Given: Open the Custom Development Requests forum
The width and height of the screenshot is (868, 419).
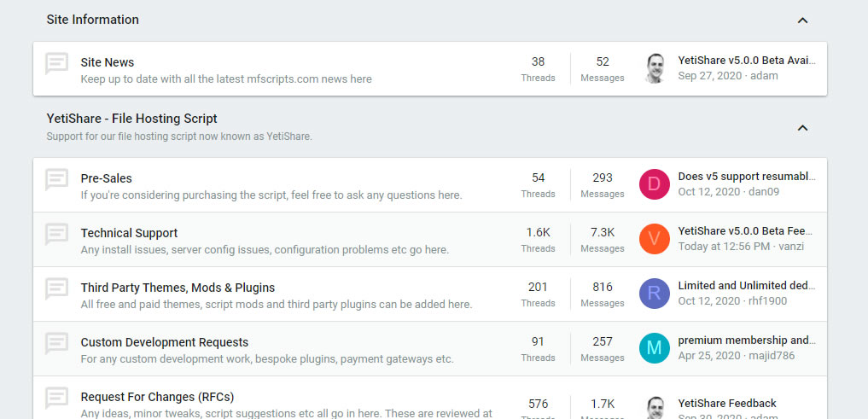Looking at the screenshot, I should [x=165, y=342].
